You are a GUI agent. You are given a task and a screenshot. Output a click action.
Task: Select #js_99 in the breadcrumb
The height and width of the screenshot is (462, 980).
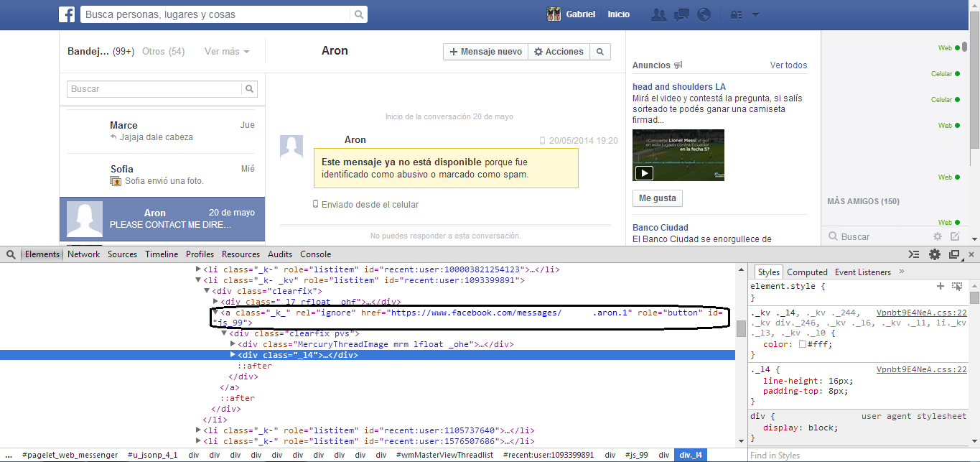[x=637, y=455]
